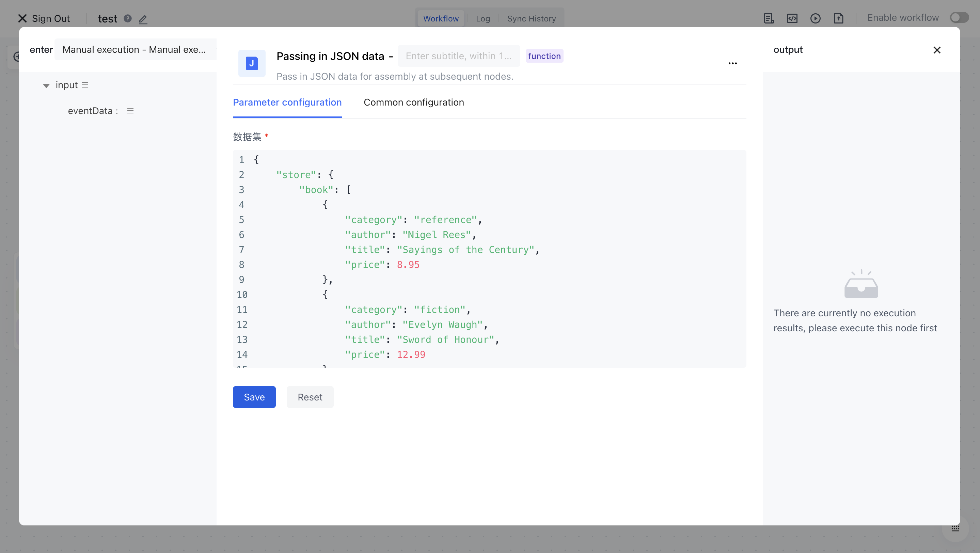Close the output panel

tap(937, 50)
